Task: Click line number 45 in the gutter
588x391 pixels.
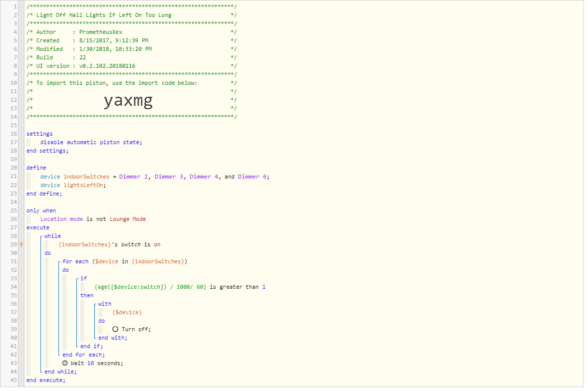Action: tap(13, 380)
